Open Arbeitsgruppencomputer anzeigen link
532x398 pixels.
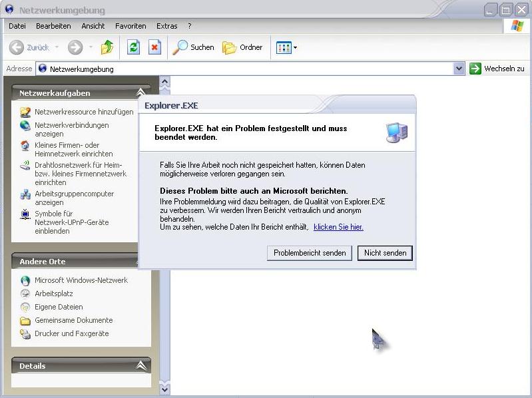(75, 198)
